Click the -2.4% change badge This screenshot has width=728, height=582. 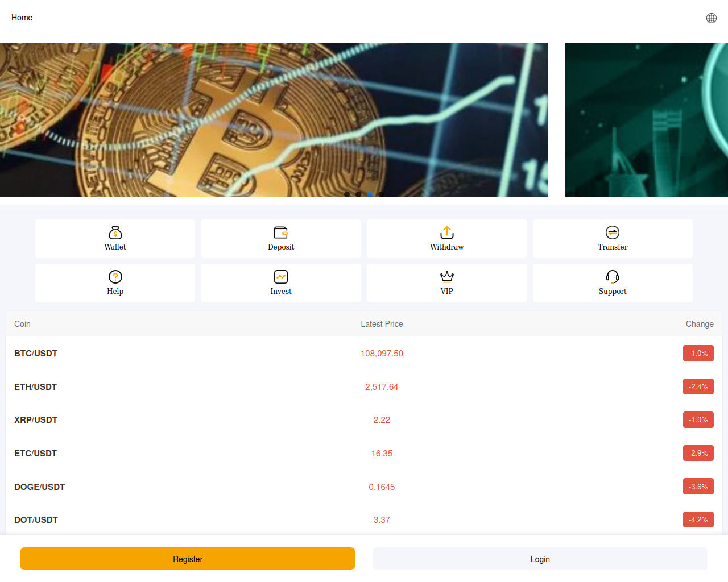click(698, 387)
